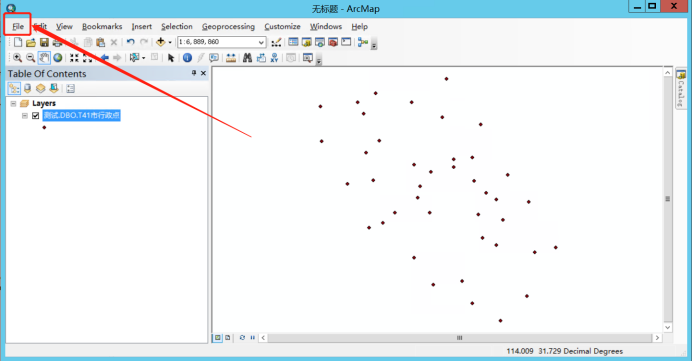Screen dimensions: 692x361
Task: Open the Go To XY tool
Action: click(275, 58)
